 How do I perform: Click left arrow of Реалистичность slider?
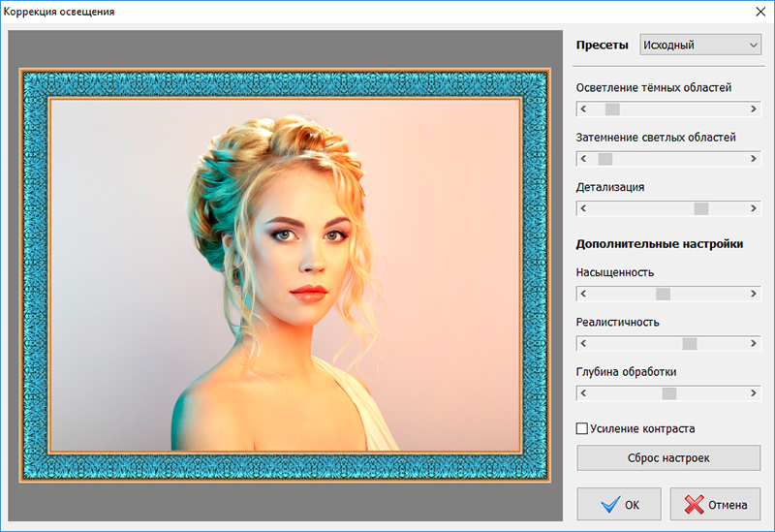coord(584,344)
